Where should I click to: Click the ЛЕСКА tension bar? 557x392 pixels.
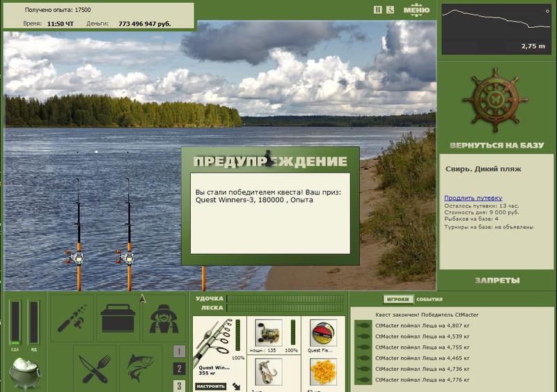(285, 308)
